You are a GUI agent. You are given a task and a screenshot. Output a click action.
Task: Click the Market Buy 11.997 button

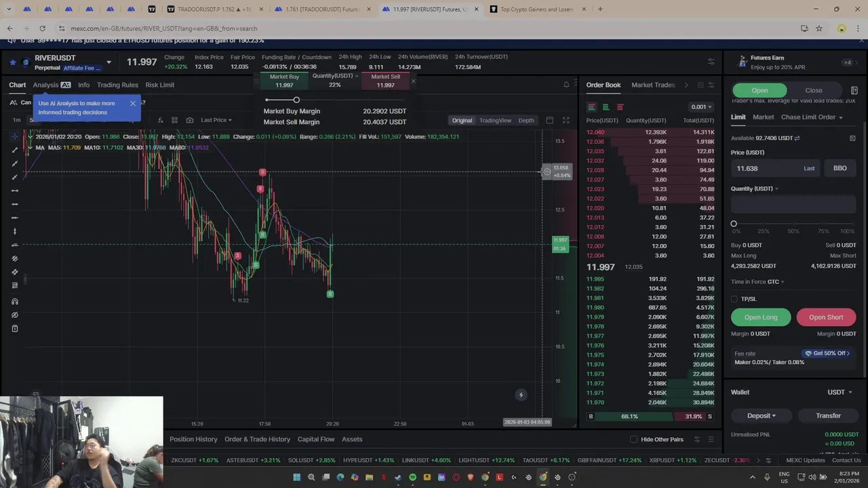(284, 81)
